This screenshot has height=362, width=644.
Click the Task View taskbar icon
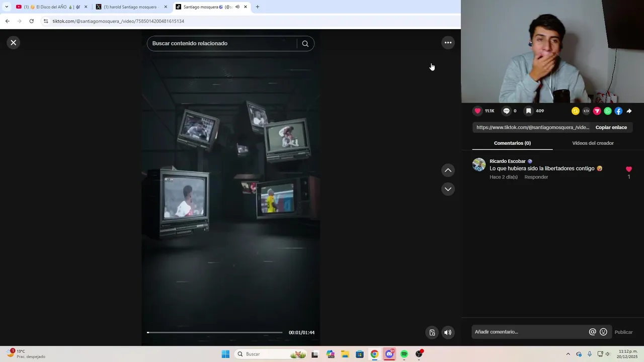315,354
